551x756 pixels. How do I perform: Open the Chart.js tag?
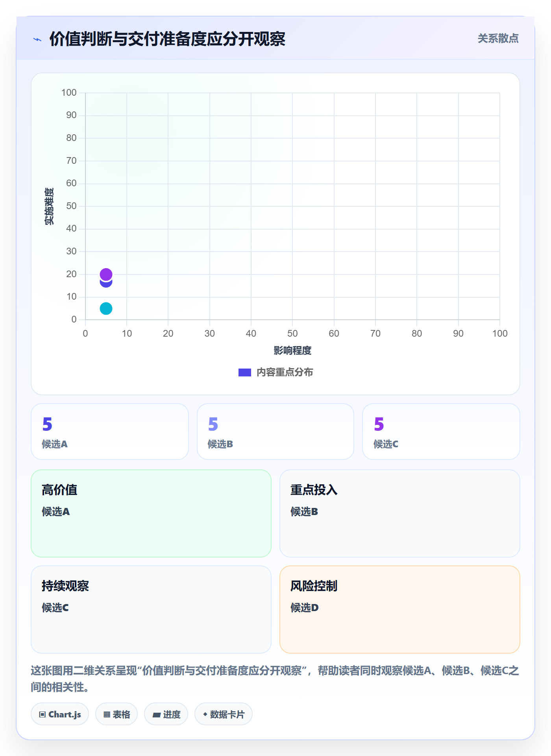point(60,714)
